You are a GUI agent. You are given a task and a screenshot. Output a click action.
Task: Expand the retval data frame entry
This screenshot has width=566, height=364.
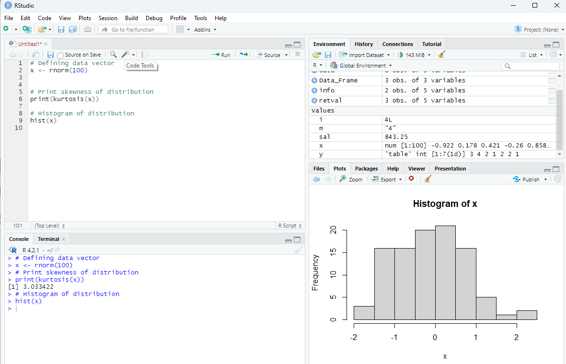(x=314, y=100)
